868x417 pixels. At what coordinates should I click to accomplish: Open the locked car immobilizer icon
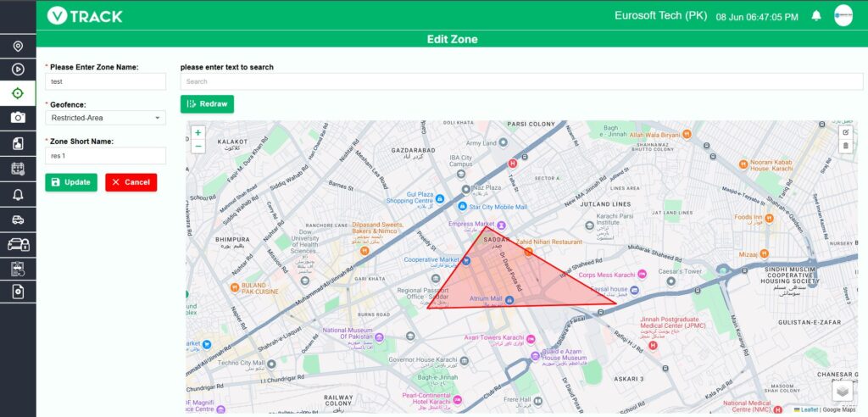click(x=19, y=243)
